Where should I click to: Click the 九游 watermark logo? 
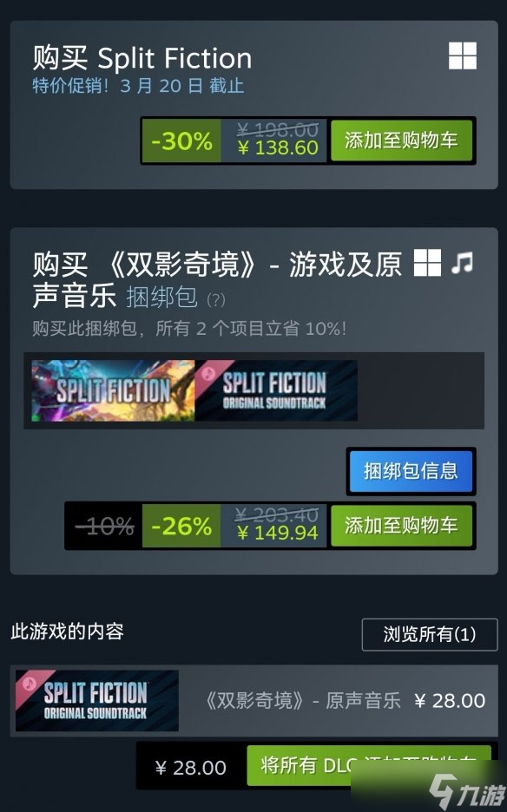coord(468,789)
